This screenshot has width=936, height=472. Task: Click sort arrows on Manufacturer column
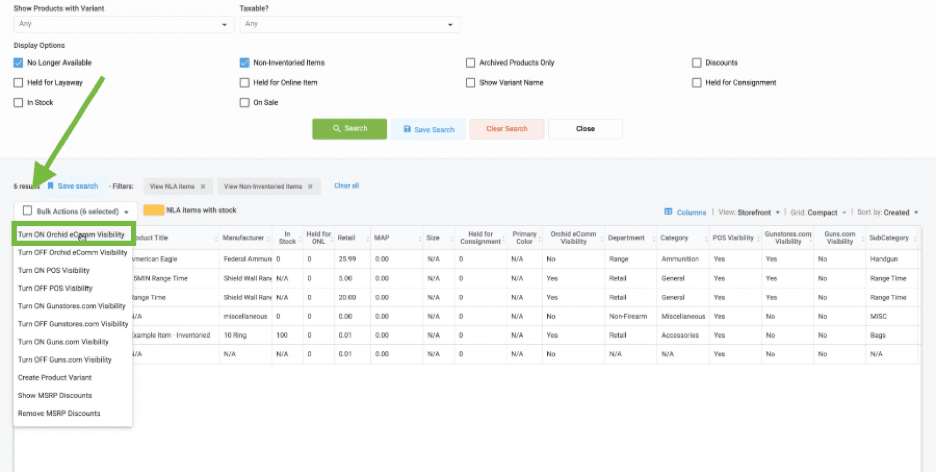click(269, 238)
